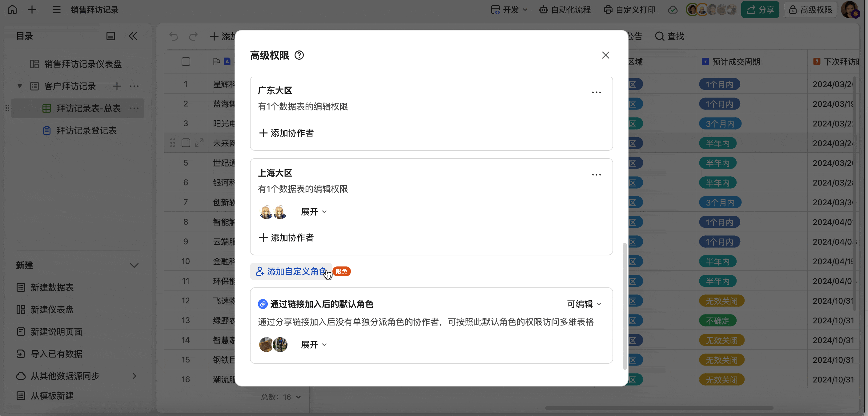The image size is (868, 416).
Task: Click the 查找 search icon
Action: [659, 36]
